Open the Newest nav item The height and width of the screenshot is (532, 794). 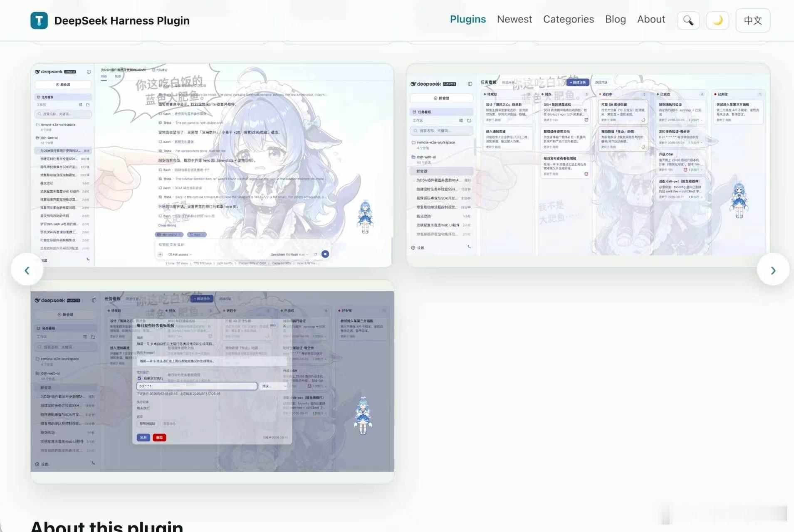tap(514, 20)
